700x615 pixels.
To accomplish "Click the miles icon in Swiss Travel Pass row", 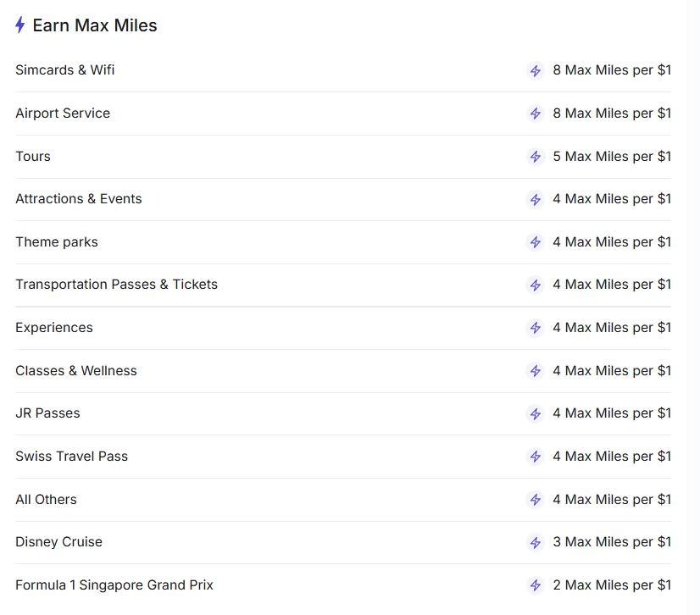I will point(535,457).
